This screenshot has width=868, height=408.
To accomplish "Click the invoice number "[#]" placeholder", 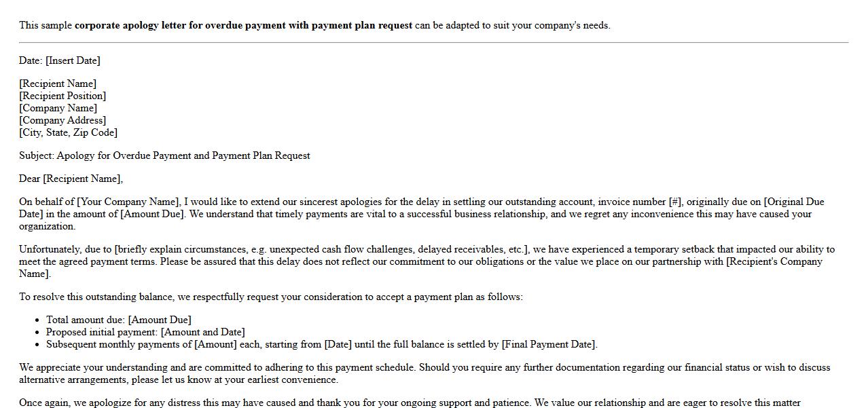I will (675, 202).
